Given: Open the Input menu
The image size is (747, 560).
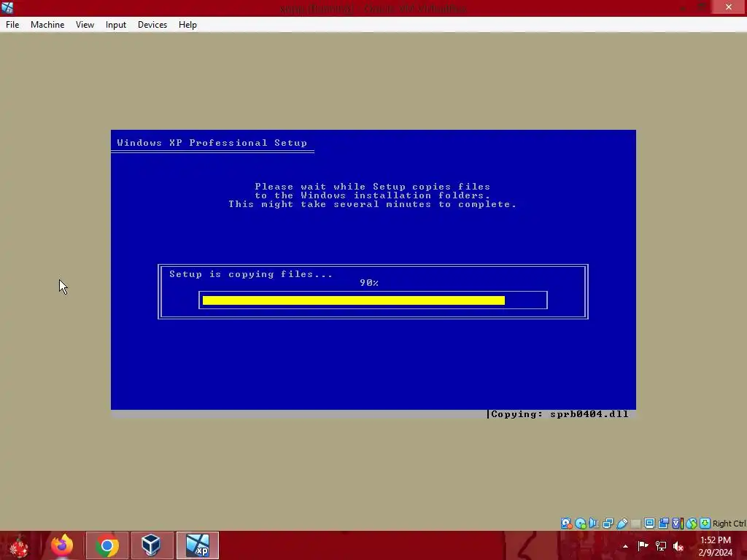Looking at the screenshot, I should click(x=116, y=25).
